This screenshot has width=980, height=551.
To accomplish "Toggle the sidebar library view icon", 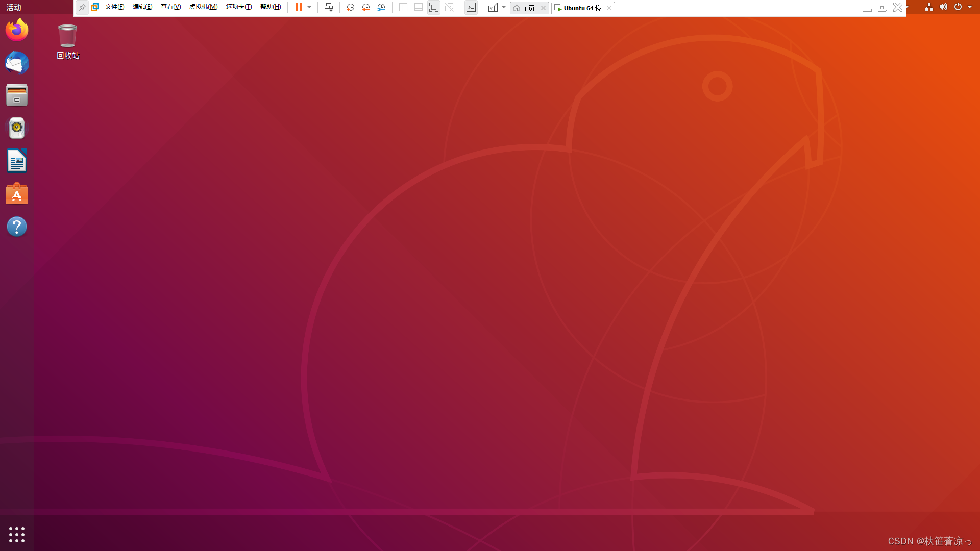I will tap(403, 7).
